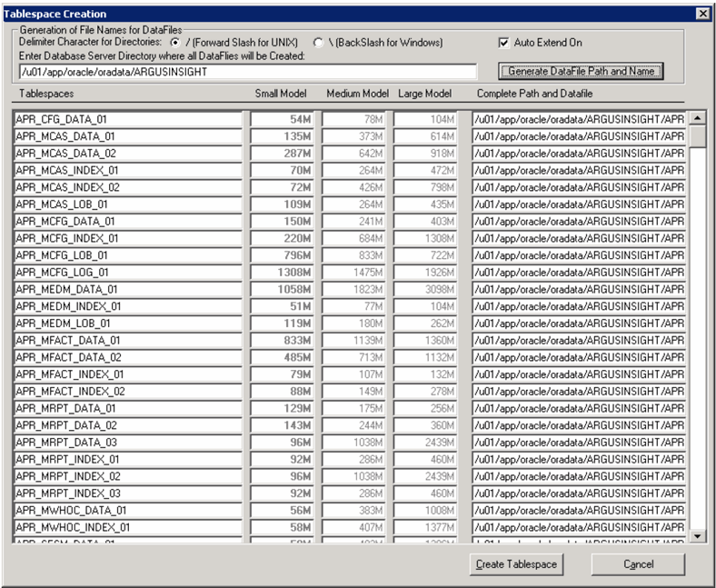Click small model size 796M for APR_MCFG_LOB_01
Image resolution: width=716 pixels, height=588 pixels.
pos(282,255)
